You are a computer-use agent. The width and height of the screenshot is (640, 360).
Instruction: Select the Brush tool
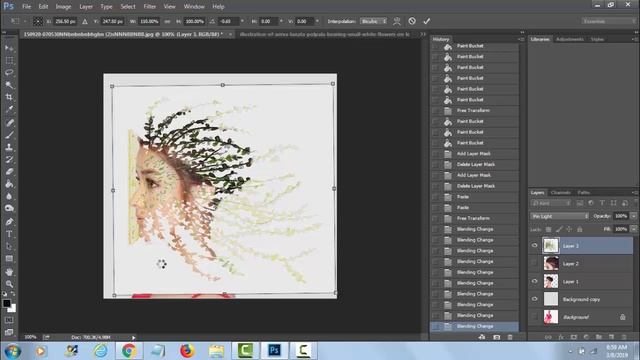coord(9,135)
